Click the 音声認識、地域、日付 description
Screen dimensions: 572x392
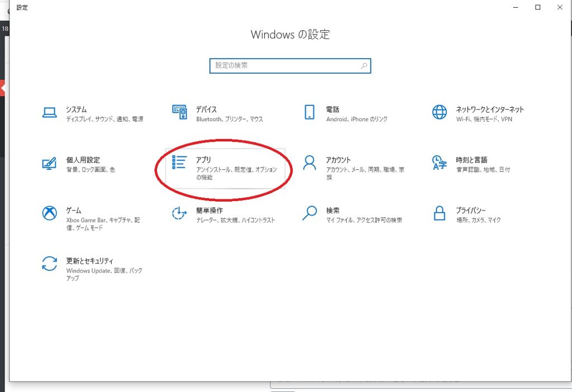click(x=483, y=170)
